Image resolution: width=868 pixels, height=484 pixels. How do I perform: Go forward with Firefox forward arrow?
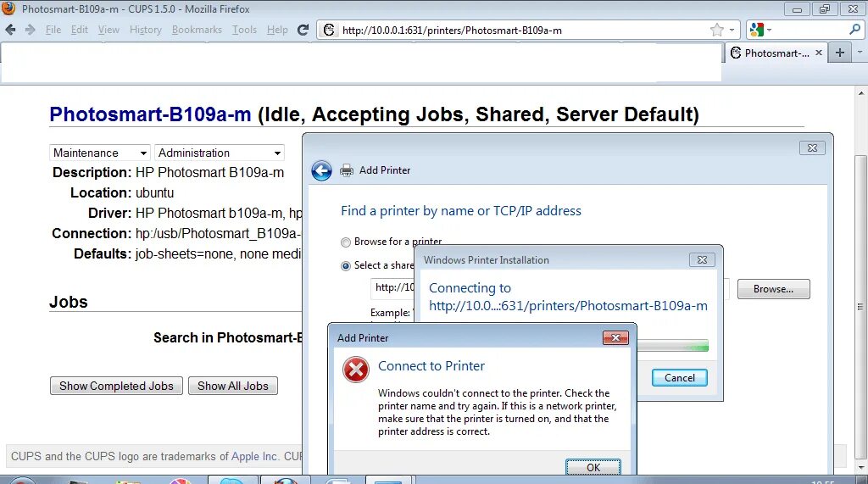[30, 30]
